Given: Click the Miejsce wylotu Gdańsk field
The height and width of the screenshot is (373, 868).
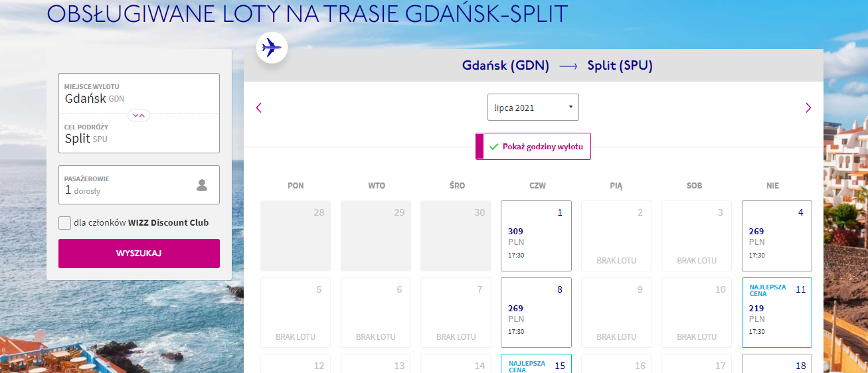Looking at the screenshot, I should click(139, 94).
